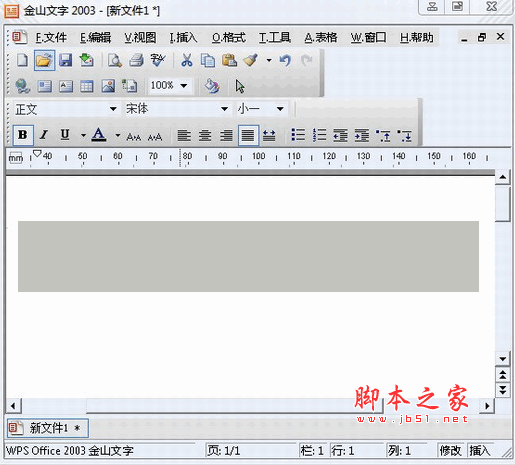Viewport: 515px width, 465px height.
Task: Expand the 100% zoom dropdown
Action: click(184, 86)
